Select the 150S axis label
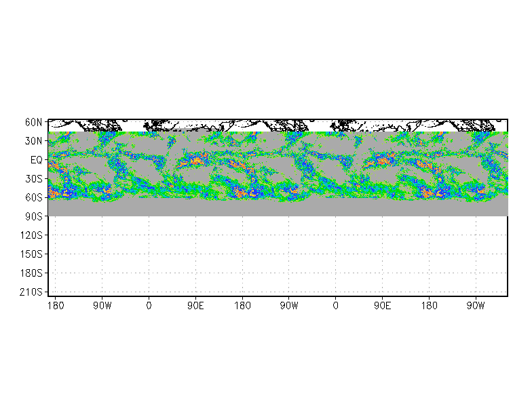Screen dimensions: 532x415 point(31,254)
